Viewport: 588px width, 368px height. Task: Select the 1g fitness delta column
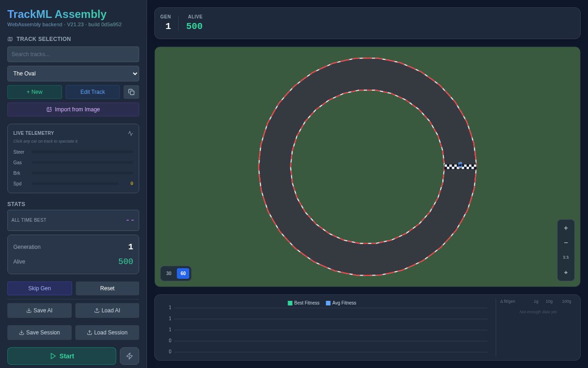(x=536, y=301)
